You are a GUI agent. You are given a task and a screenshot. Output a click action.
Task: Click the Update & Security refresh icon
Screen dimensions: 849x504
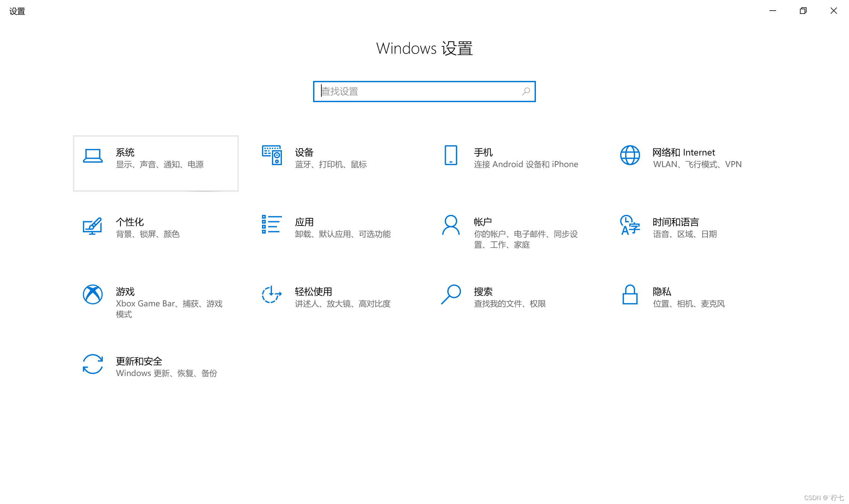[93, 364]
